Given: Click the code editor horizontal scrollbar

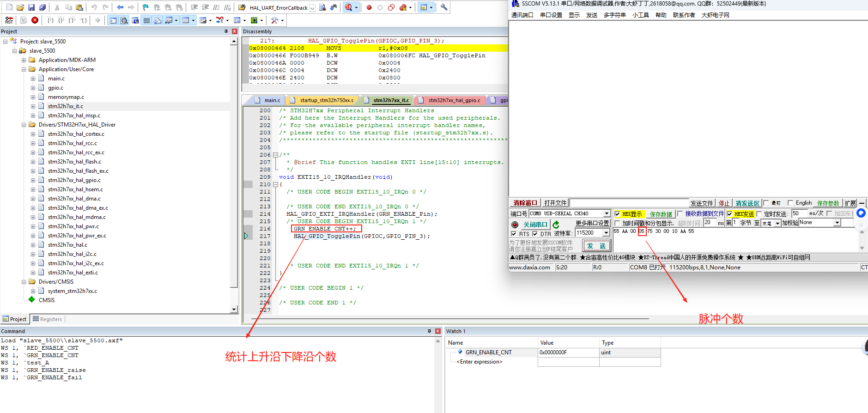Looking at the screenshot, I should tap(450, 319).
